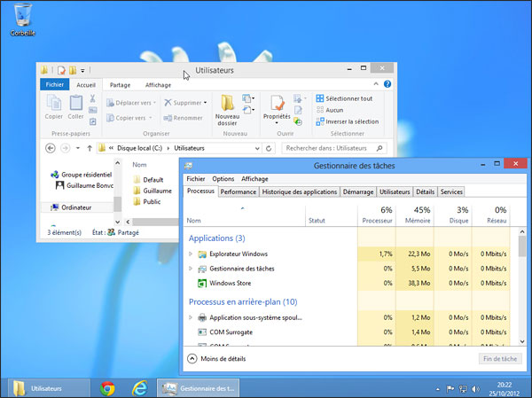This screenshot has height=398, width=532.
Task: Click the volume speaker tray icon
Action: 475,389
